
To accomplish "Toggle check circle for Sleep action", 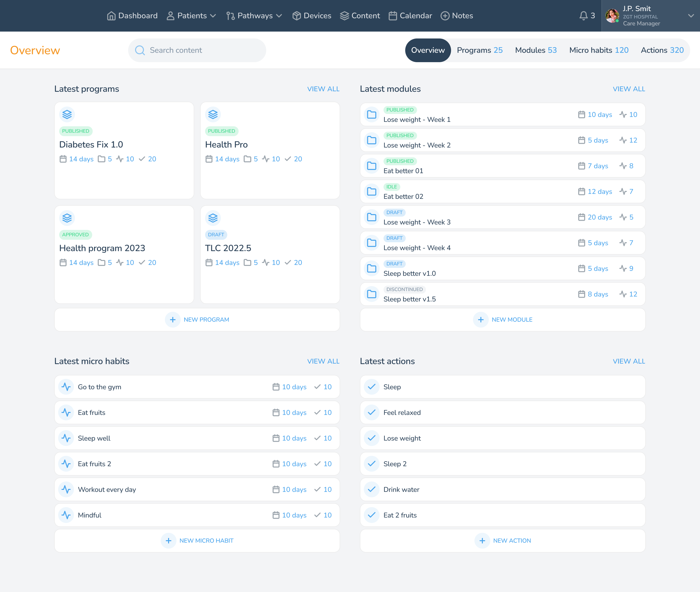I will click(372, 387).
